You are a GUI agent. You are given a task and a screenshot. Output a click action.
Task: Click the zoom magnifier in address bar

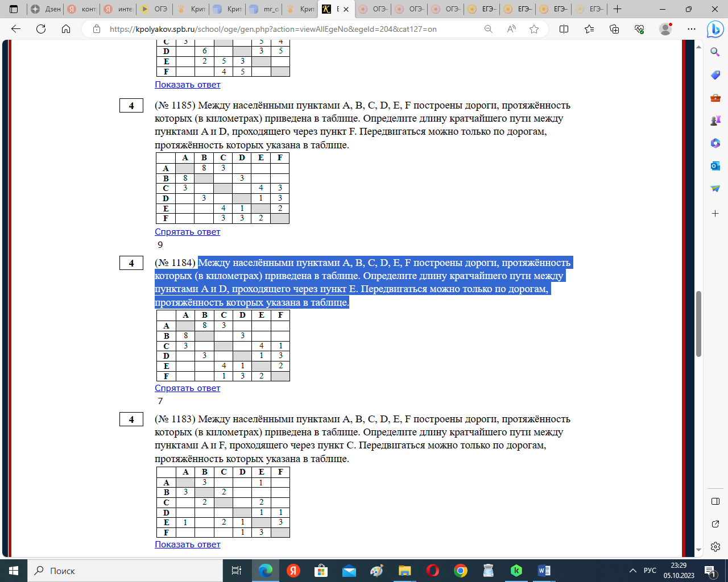coord(489,29)
